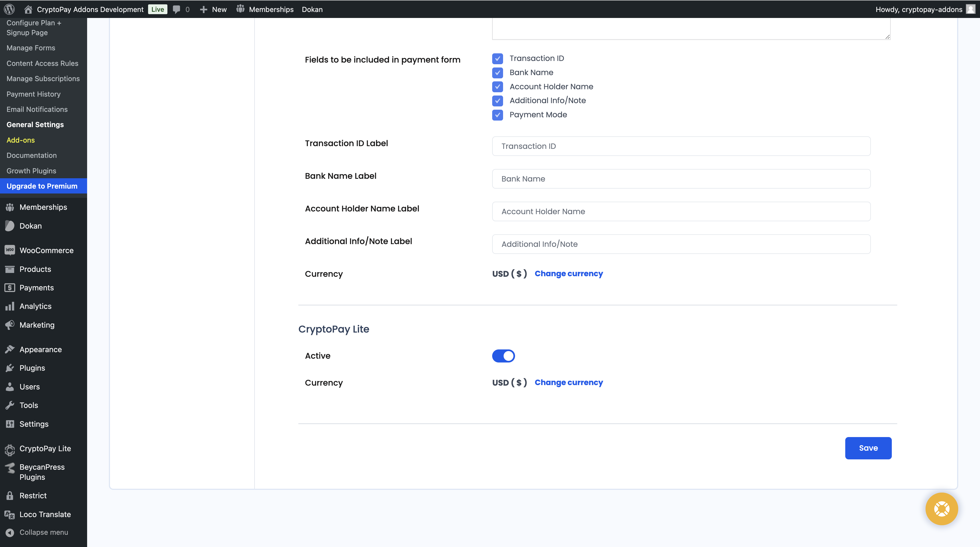The height and width of the screenshot is (547, 980).
Task: Click the Save button
Action: pos(868,448)
